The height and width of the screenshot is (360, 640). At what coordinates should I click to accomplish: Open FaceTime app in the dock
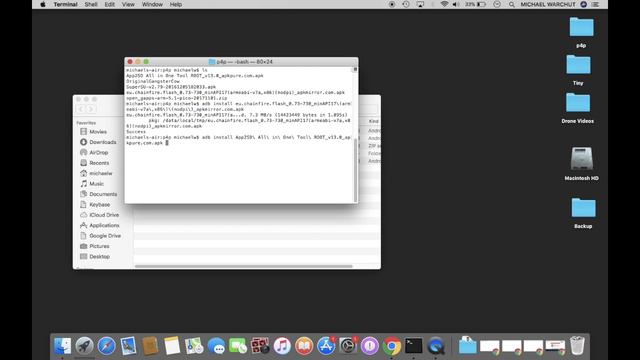238,346
